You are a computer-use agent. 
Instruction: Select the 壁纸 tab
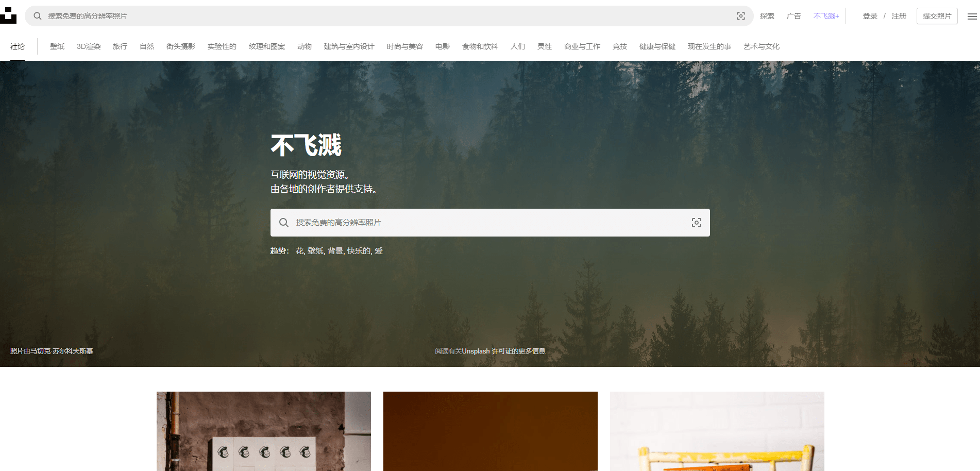click(x=57, y=46)
